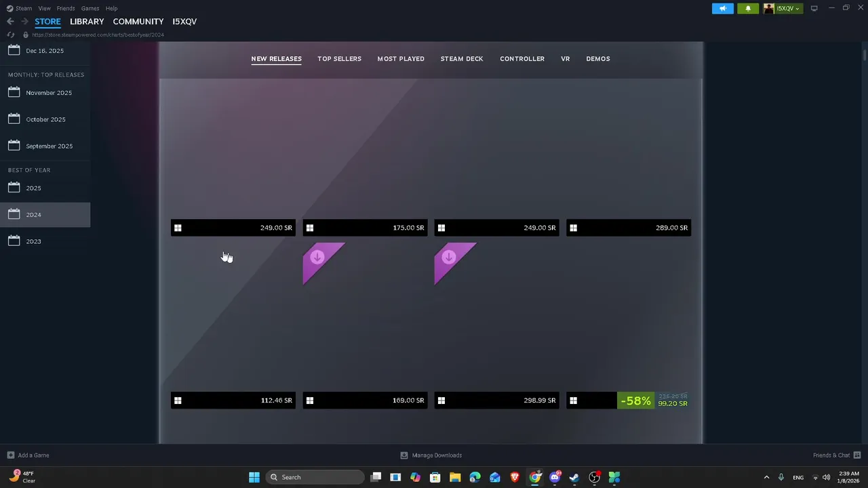
Task: Go to the STORE section
Action: 47,22
